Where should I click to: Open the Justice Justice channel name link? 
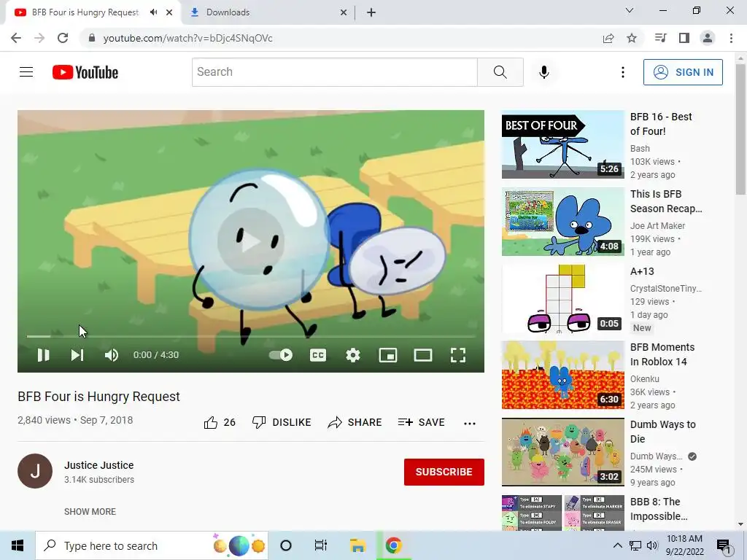pos(99,465)
